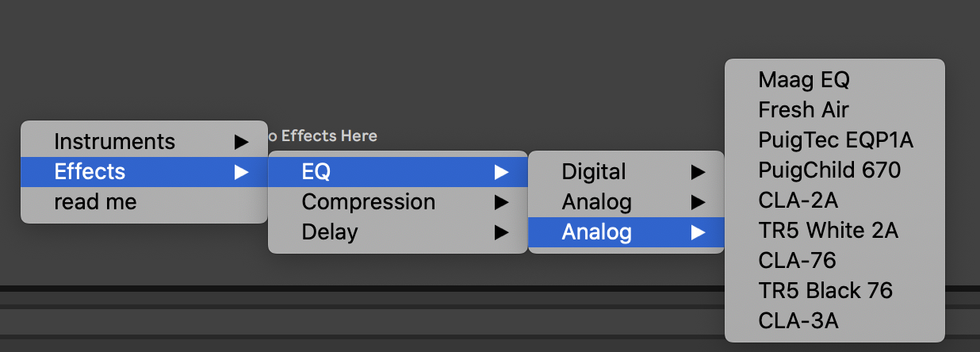Image resolution: width=980 pixels, height=352 pixels.
Task: Expand the Compression submenu arrow
Action: pos(501,202)
